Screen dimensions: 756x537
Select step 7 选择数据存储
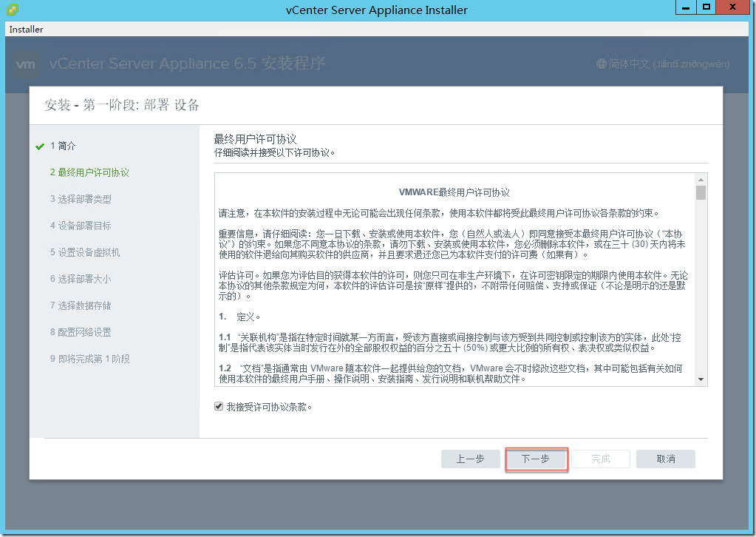(81, 305)
